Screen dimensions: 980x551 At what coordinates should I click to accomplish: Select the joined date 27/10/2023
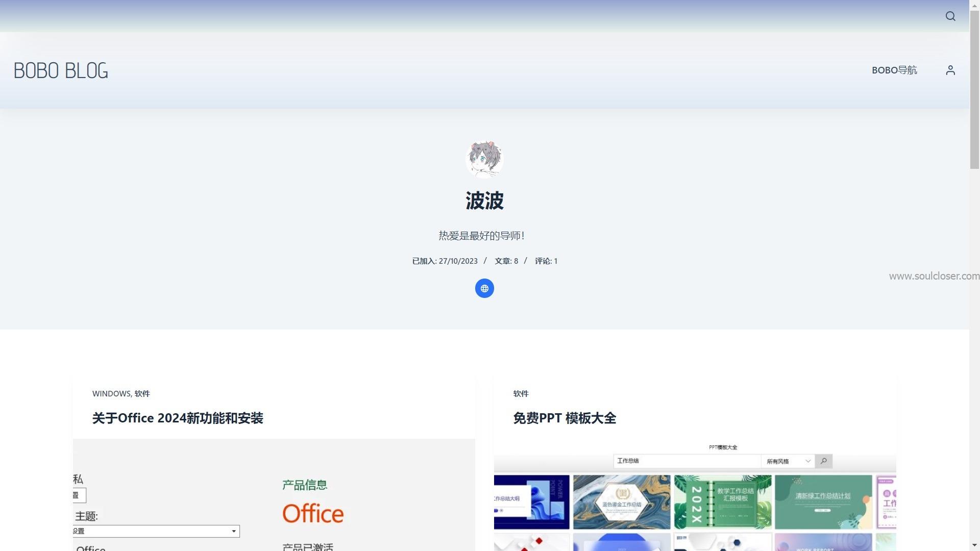(x=458, y=261)
